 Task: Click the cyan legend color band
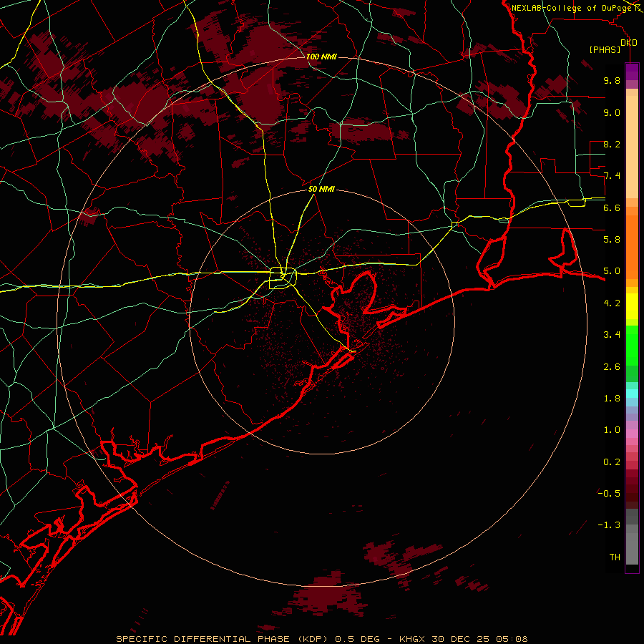click(632, 393)
